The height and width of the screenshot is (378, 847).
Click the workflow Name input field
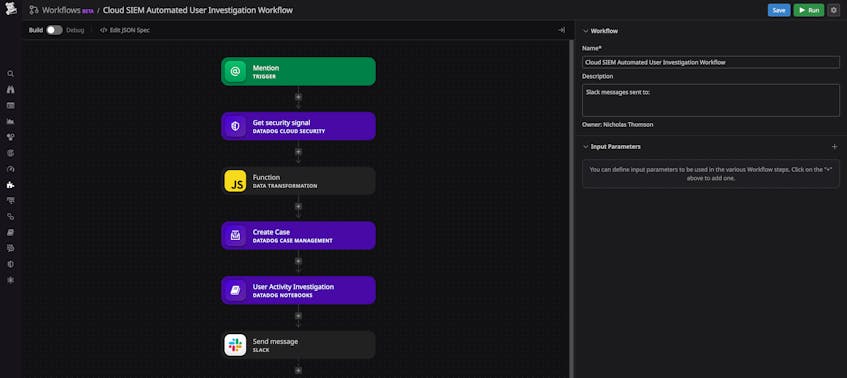pyautogui.click(x=711, y=62)
